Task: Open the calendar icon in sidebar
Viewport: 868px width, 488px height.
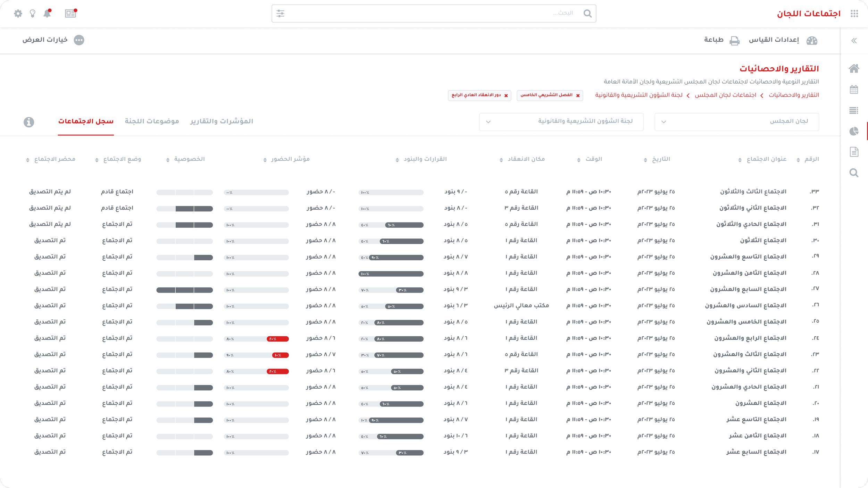Action: click(x=854, y=90)
